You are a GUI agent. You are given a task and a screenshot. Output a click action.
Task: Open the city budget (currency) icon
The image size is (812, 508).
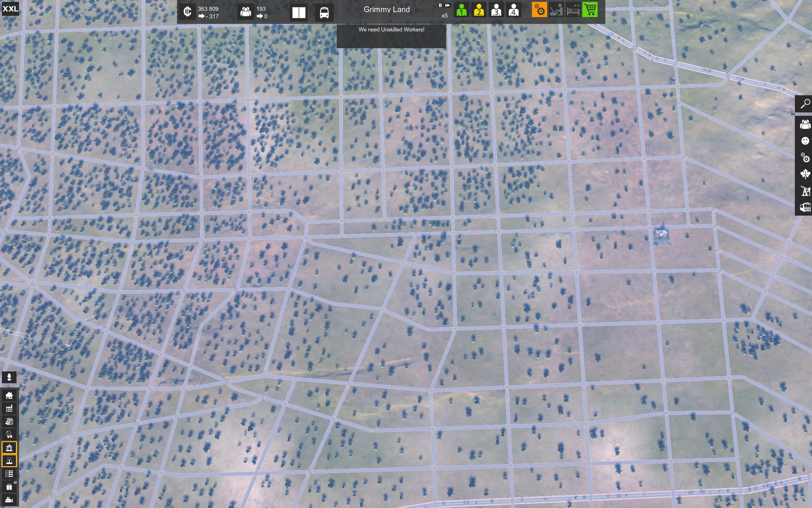click(x=187, y=12)
